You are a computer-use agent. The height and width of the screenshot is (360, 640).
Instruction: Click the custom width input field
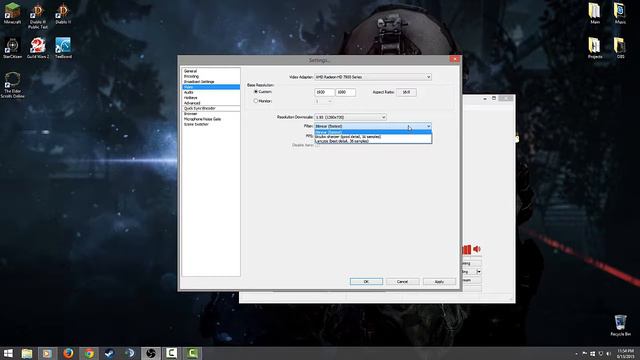pos(324,92)
